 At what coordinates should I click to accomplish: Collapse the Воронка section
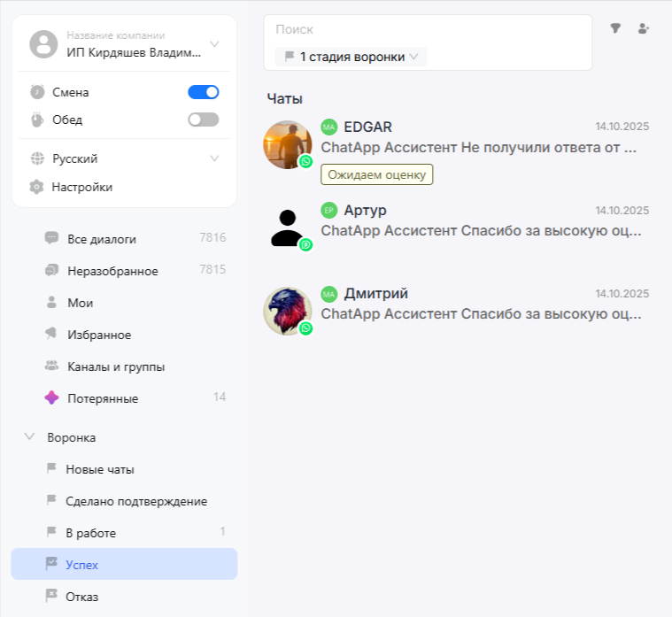pyautogui.click(x=29, y=437)
